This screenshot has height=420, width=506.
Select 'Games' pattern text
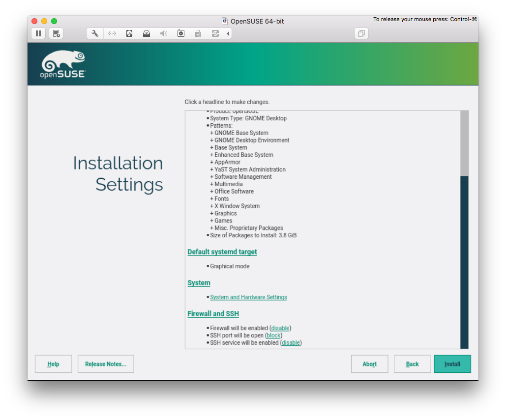[x=223, y=221]
